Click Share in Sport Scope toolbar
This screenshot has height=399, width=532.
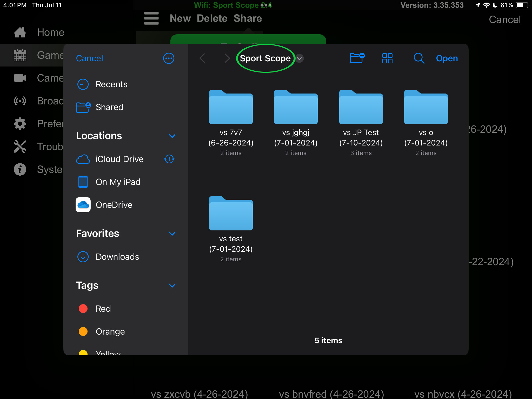pyautogui.click(x=248, y=18)
